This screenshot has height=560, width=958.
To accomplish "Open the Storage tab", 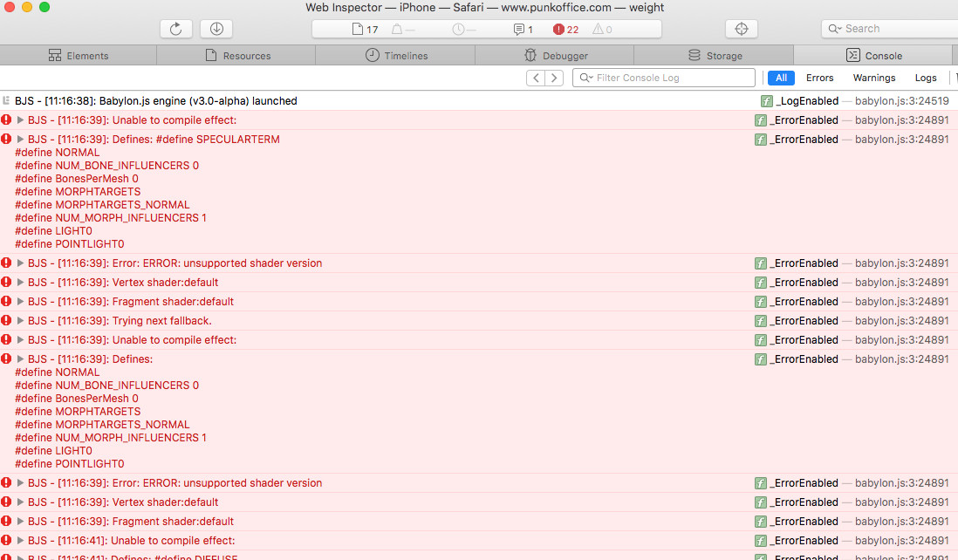I will (715, 56).
